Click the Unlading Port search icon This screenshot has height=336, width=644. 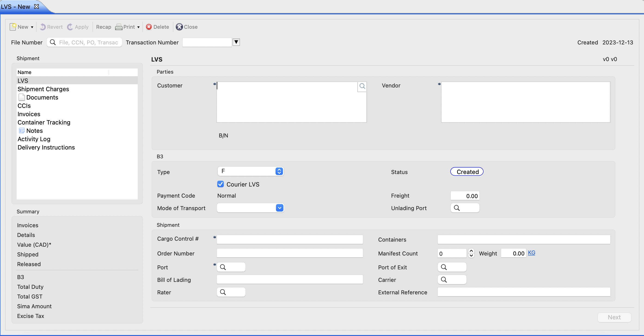(457, 208)
